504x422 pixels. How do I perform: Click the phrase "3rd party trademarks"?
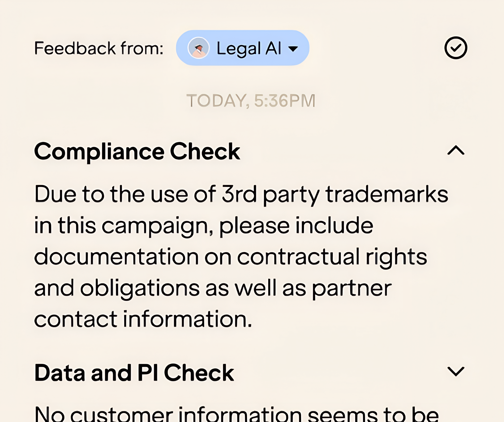334,194
